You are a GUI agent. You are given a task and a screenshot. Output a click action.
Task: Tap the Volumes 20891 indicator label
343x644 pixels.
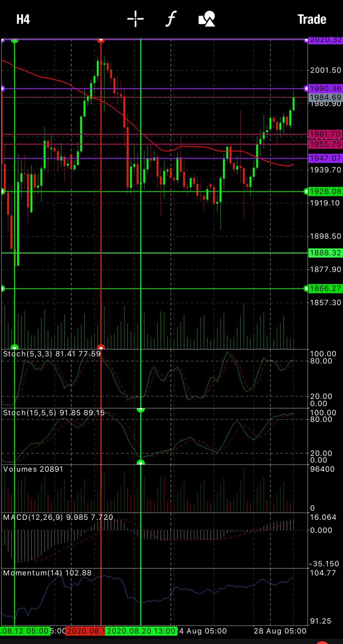[x=33, y=469]
